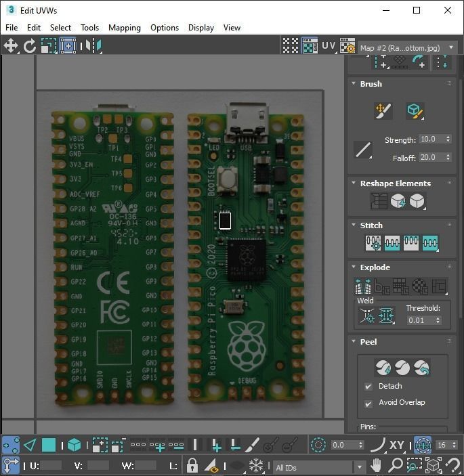The image size is (464, 476).
Task: Click Flatten by Polygon Angle icon
Action: pos(382,286)
